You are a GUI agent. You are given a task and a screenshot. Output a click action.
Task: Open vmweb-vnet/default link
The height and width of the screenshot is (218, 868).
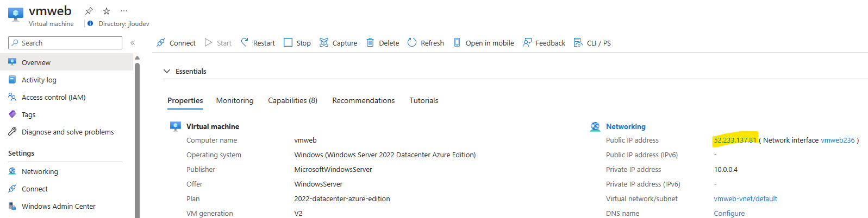[745, 198]
